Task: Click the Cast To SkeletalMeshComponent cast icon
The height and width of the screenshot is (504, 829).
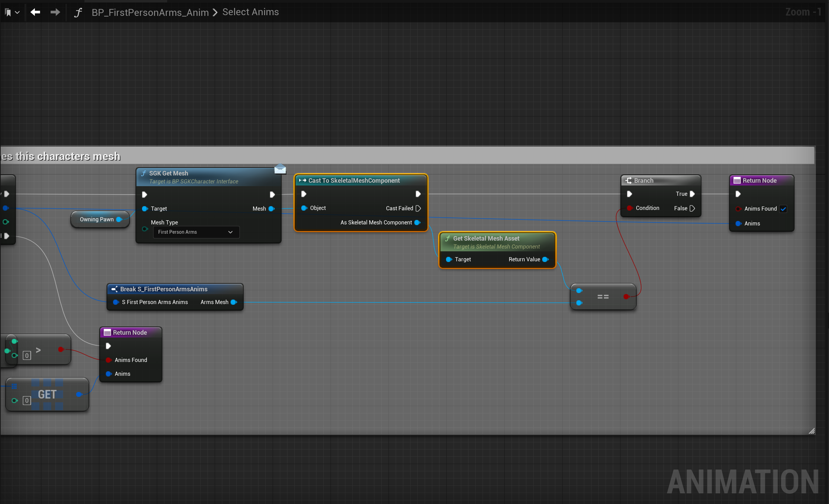Action: 303,180
